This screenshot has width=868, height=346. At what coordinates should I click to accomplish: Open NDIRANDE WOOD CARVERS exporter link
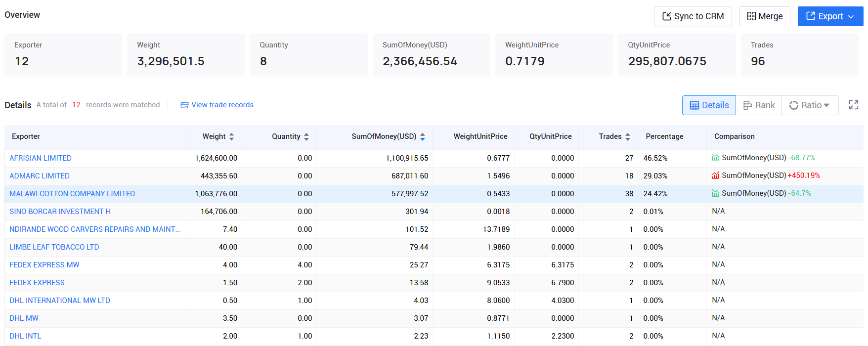pos(94,229)
